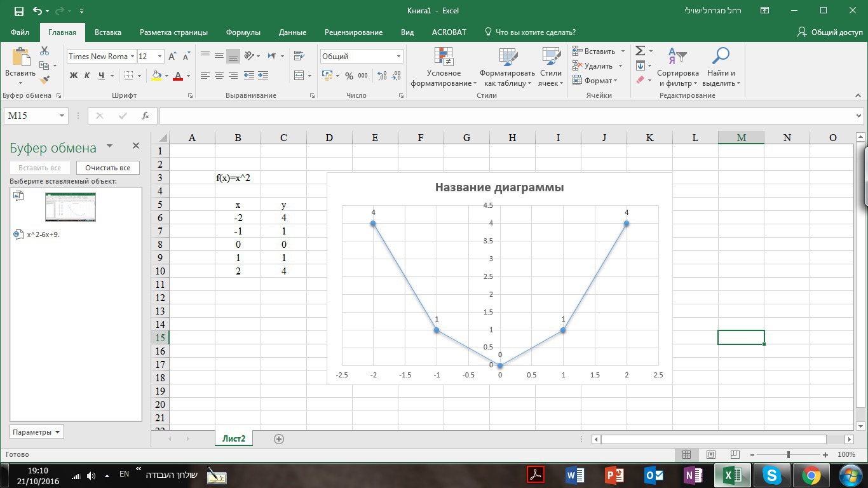Click the Общий доступ share button
868x488 pixels.
(x=830, y=32)
